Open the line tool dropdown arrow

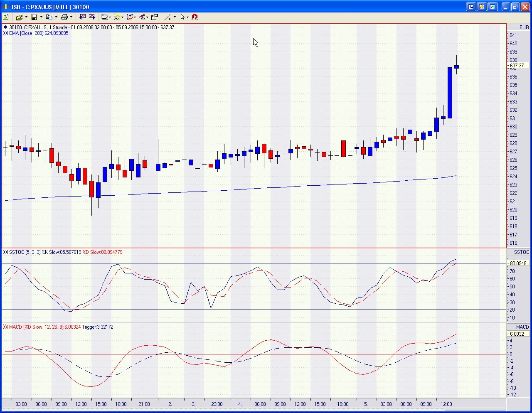click(174, 17)
